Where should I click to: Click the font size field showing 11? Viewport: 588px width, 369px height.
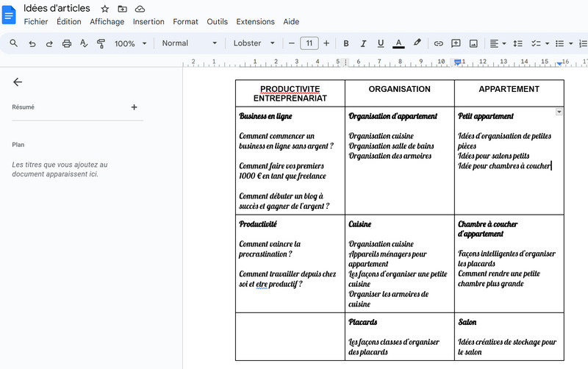click(309, 43)
